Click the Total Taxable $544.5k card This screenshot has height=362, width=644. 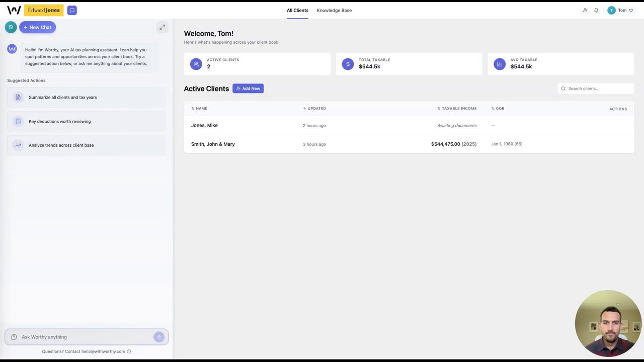(x=409, y=64)
